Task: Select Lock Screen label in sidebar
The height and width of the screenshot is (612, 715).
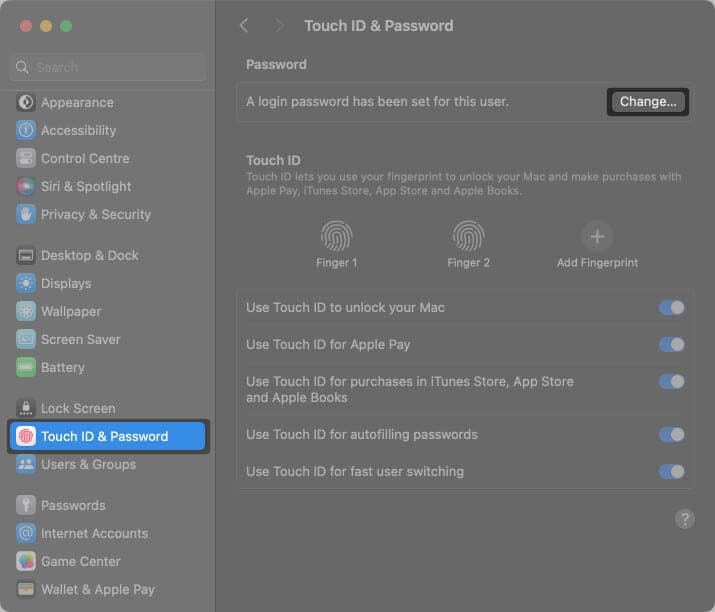Action: 78,408
